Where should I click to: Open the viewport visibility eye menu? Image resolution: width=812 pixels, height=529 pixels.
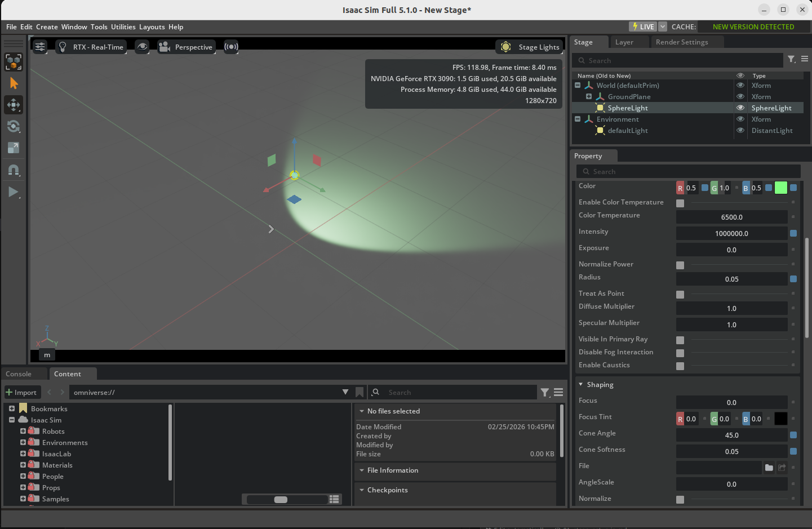pos(142,47)
